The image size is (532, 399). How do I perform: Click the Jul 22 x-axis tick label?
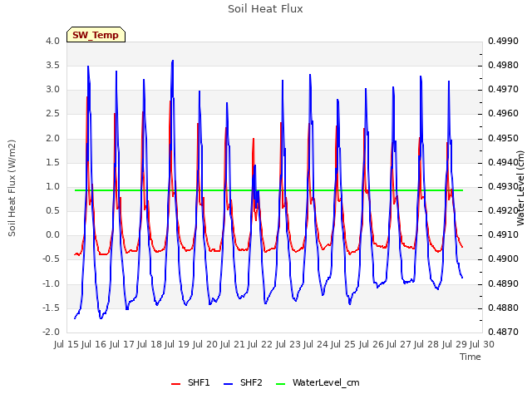pyautogui.click(x=260, y=344)
